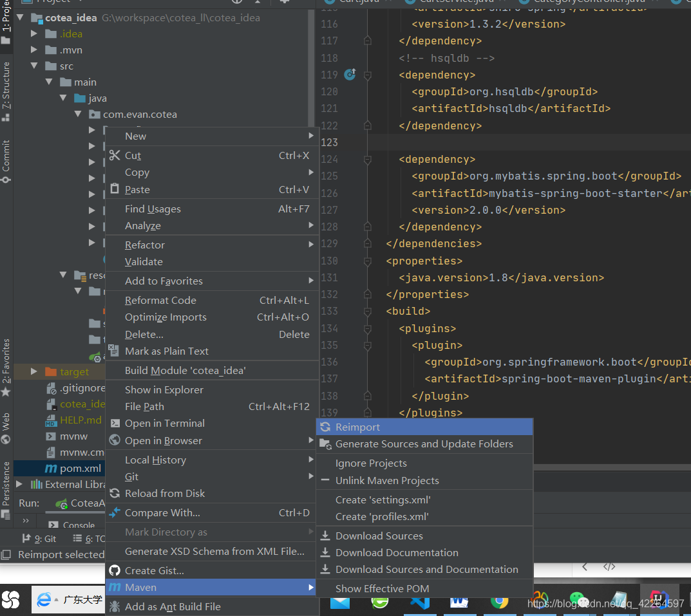Click the GitHub icon beside Create Gist
The width and height of the screenshot is (691, 616).
tap(115, 570)
